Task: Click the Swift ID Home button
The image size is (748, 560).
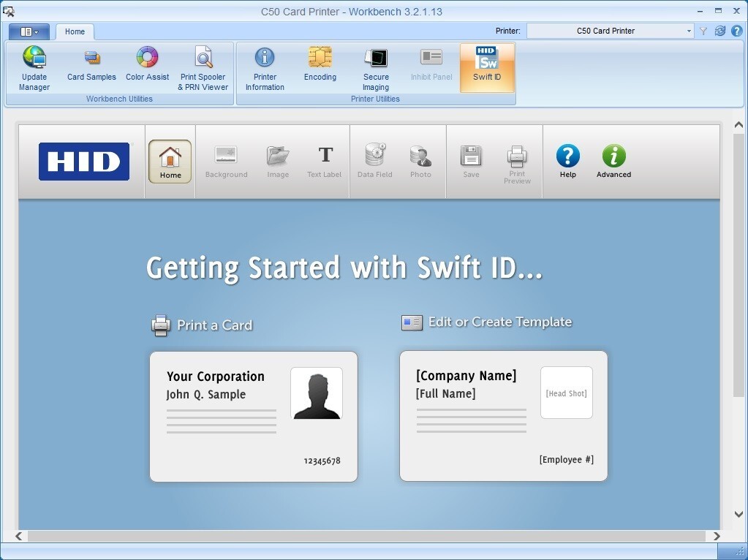Action: pos(170,161)
